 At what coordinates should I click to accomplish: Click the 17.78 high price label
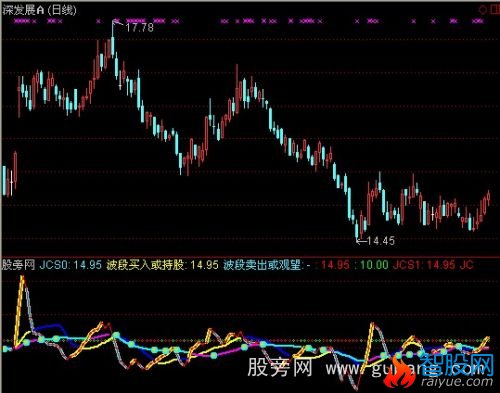pos(139,27)
